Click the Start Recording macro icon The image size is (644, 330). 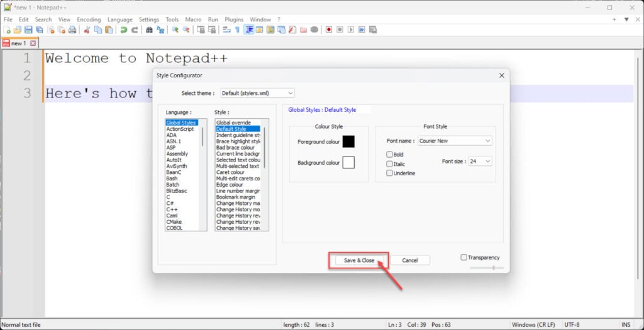point(328,30)
